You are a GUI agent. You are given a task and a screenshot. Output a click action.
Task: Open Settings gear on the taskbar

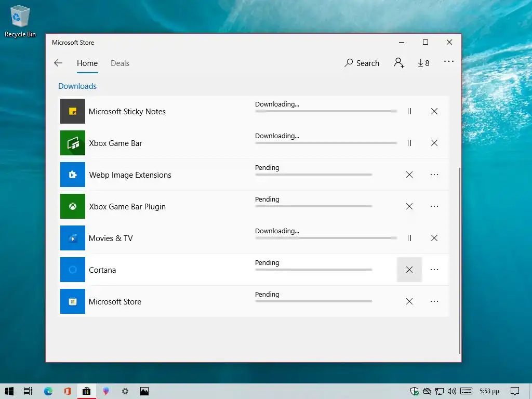[x=125, y=391]
